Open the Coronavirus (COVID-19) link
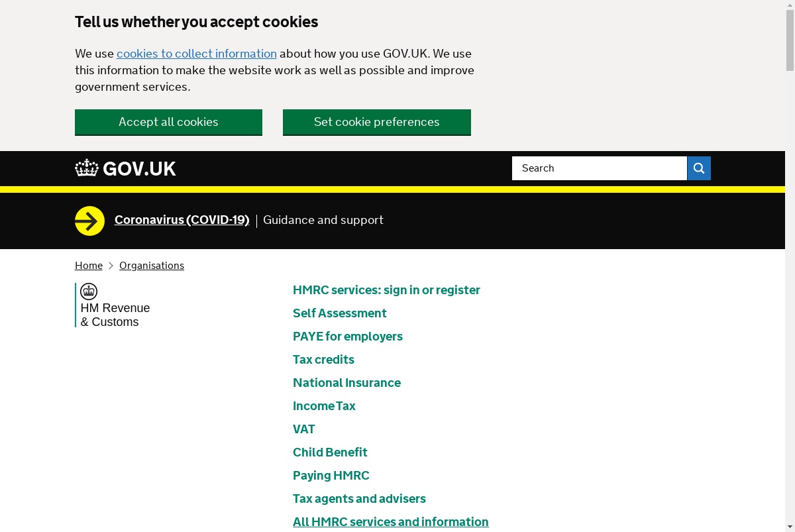The width and height of the screenshot is (795, 532). pyautogui.click(x=182, y=220)
